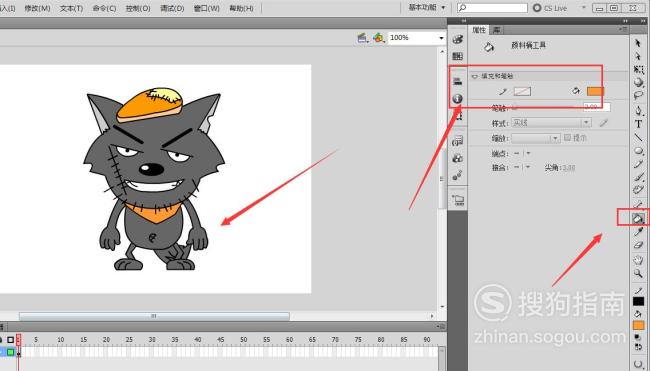Viewport: 650px width, 371px height.
Task: Toggle the 提示 hinting checkbox
Action: click(568, 137)
